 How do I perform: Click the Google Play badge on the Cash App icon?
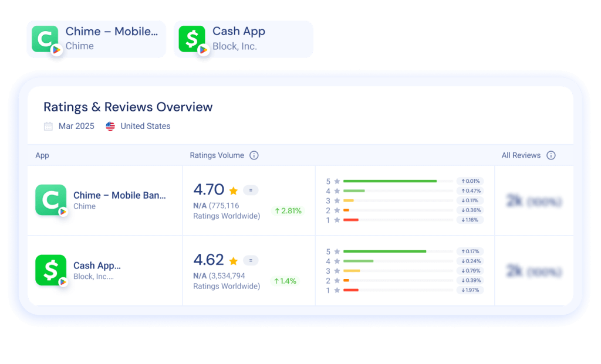[x=202, y=51]
